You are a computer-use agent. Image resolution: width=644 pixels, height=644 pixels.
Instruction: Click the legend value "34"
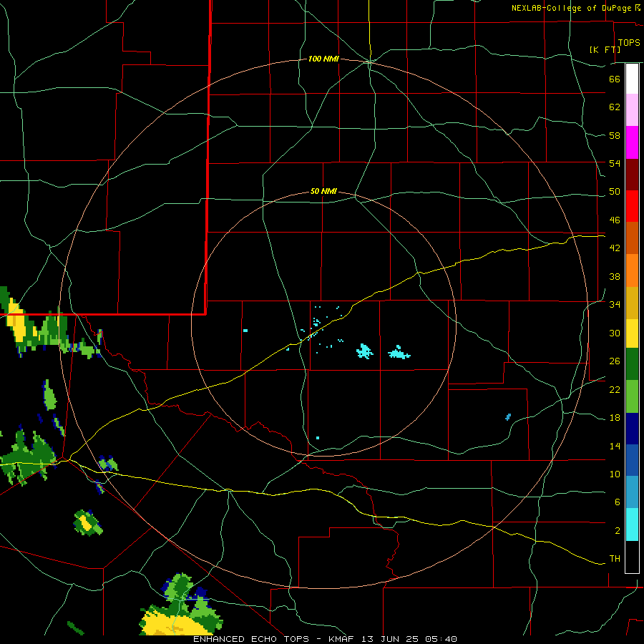tap(615, 305)
